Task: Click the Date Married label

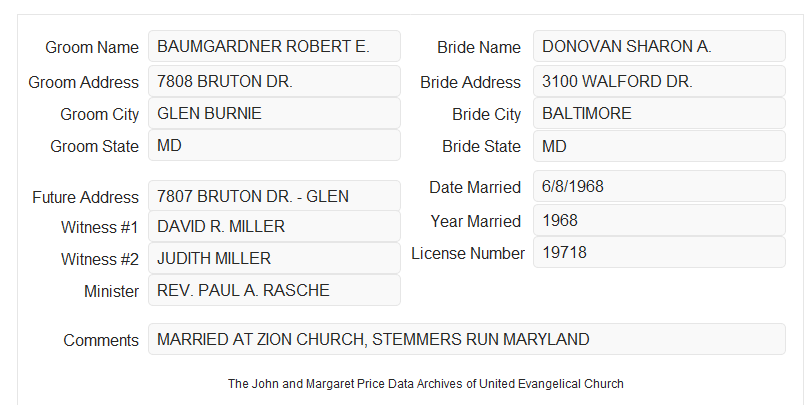Action: [475, 187]
